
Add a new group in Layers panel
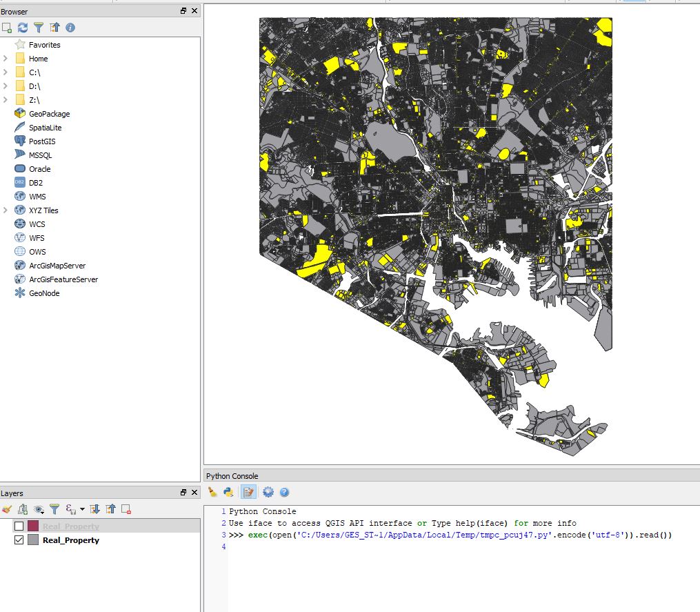pyautogui.click(x=23, y=509)
